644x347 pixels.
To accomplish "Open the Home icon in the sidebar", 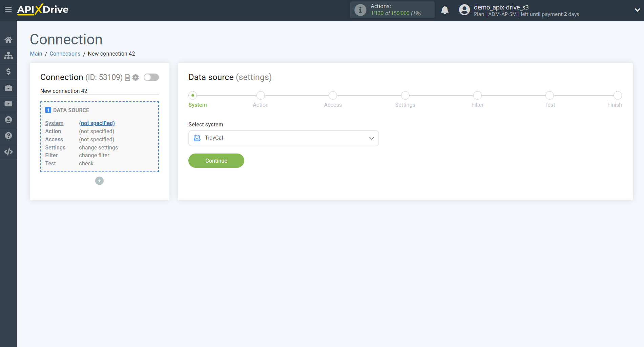I will point(8,39).
